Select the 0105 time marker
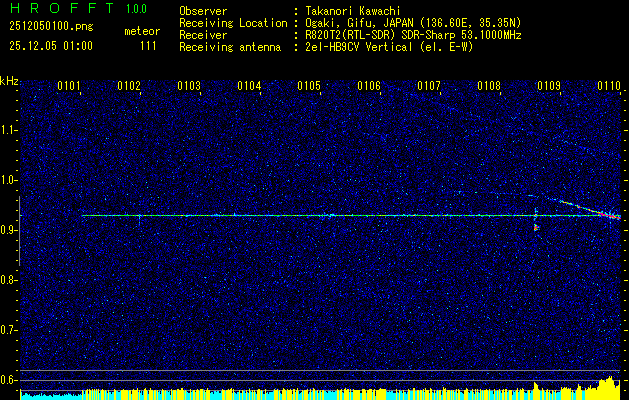This screenshot has width=629, height=400. coord(309,87)
